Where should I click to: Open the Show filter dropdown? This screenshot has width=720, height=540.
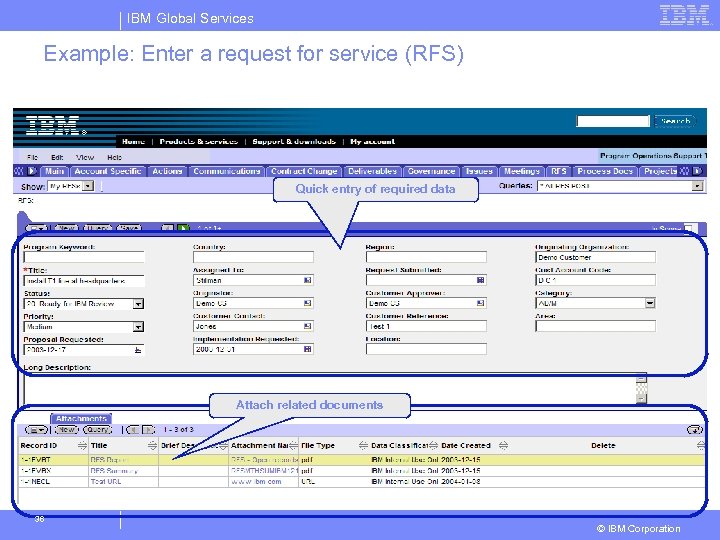pos(89,186)
